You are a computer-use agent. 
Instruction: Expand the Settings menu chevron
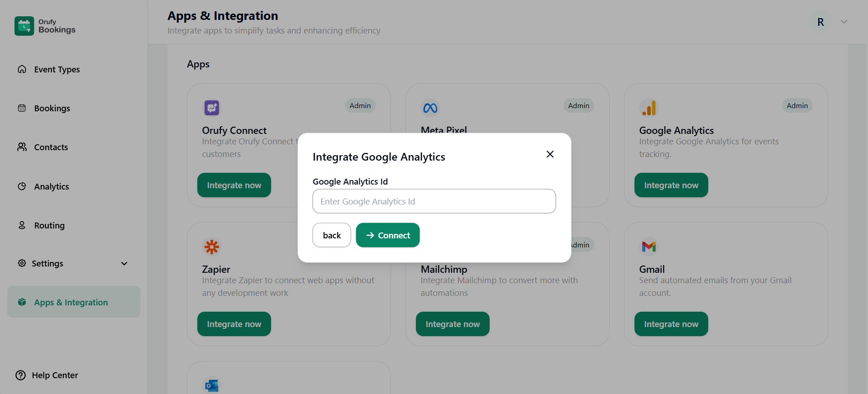124,264
